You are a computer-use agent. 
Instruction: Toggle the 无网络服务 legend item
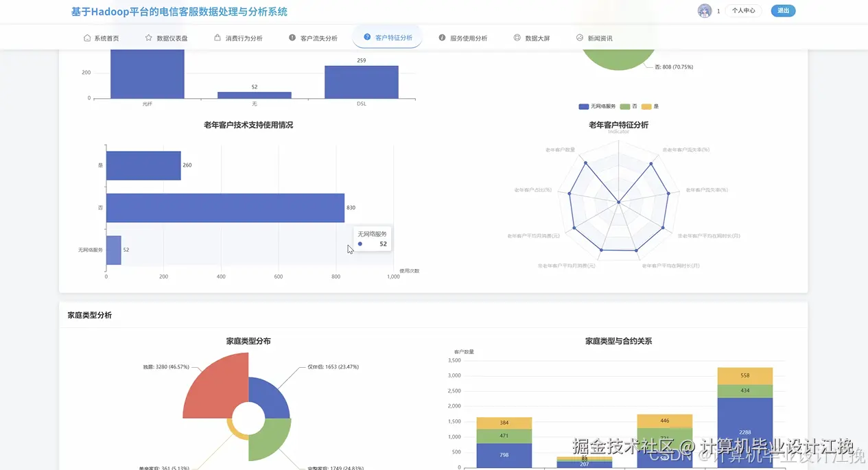pyautogui.click(x=596, y=107)
